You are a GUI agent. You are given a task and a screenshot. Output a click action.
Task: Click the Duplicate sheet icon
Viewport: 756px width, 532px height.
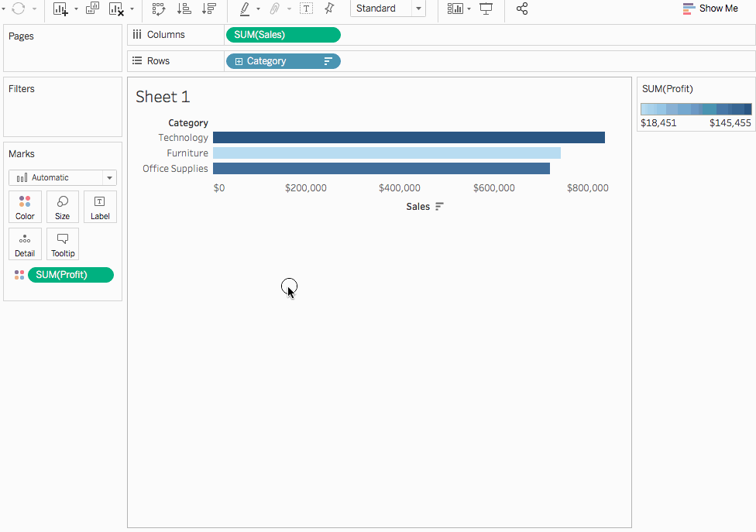click(x=92, y=9)
